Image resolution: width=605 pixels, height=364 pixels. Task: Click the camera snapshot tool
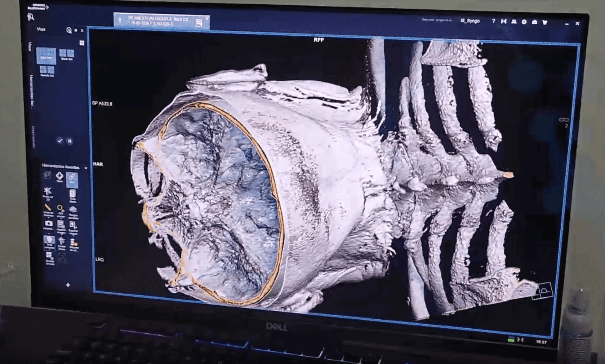coord(49,224)
